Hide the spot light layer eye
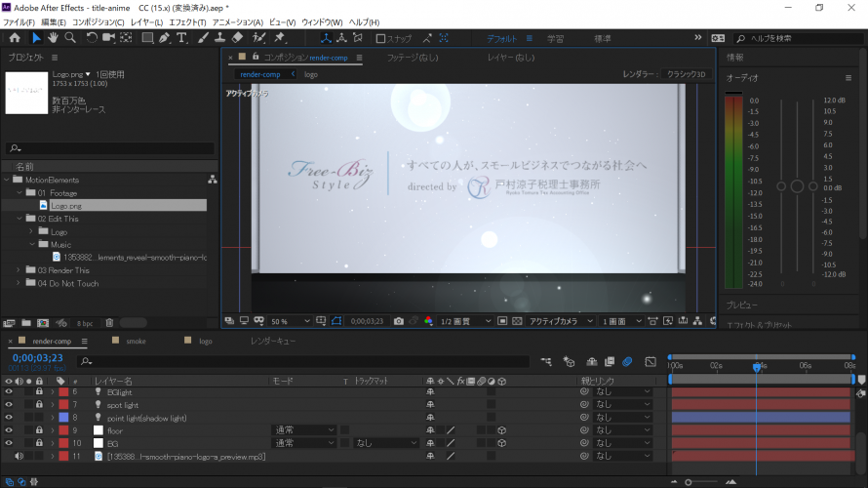This screenshot has width=868, height=488. click(x=9, y=405)
